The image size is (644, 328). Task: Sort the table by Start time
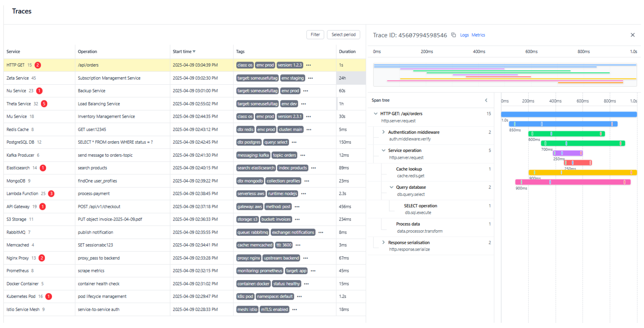(x=184, y=52)
